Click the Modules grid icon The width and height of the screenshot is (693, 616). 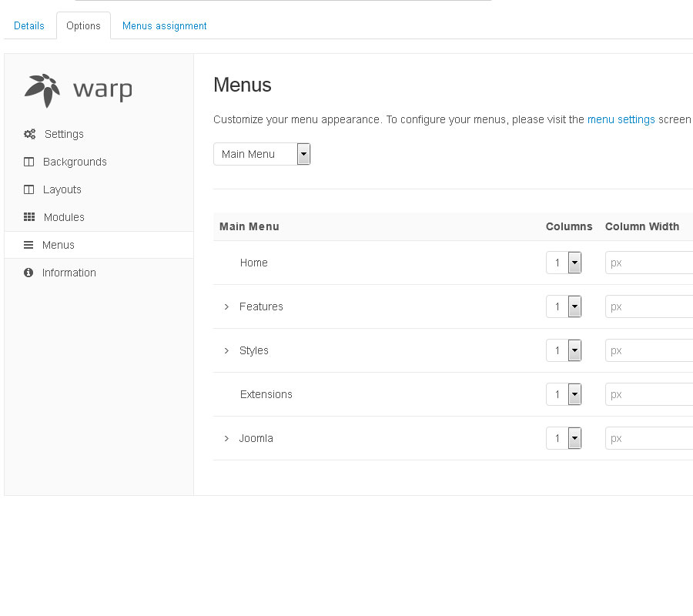click(29, 217)
